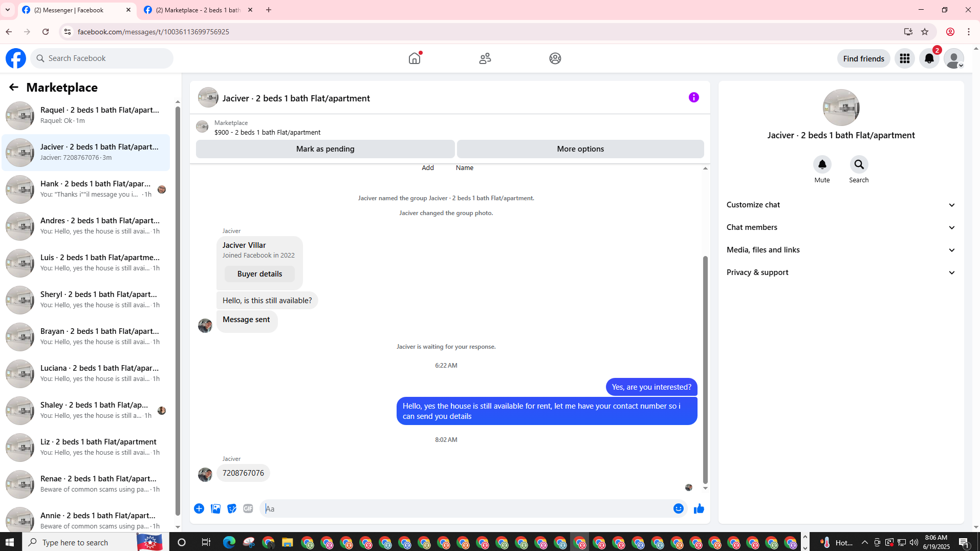Open the Facebook menu grid icon
Image resolution: width=980 pixels, height=551 pixels.
coord(905,58)
